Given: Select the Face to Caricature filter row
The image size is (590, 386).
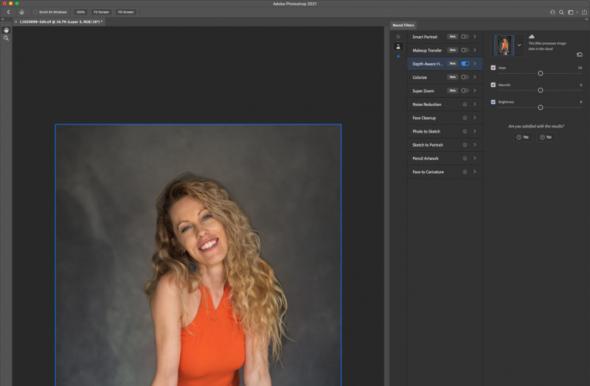Looking at the screenshot, I should point(444,172).
